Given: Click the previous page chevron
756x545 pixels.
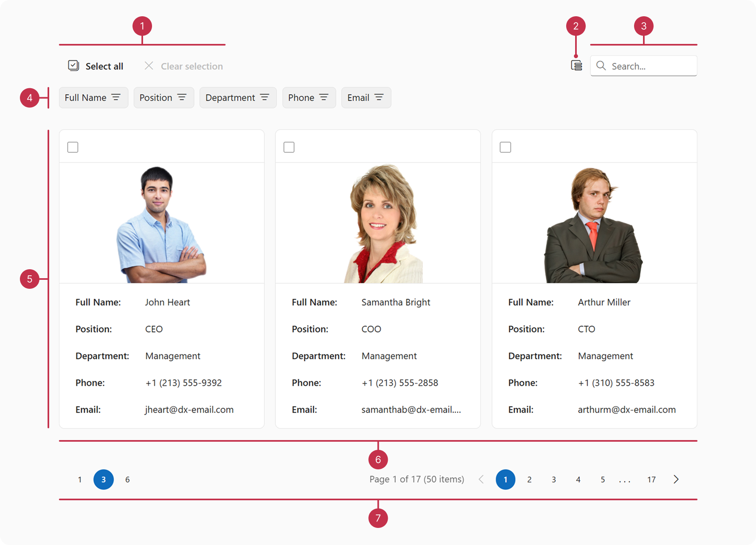Looking at the screenshot, I should click(x=481, y=479).
